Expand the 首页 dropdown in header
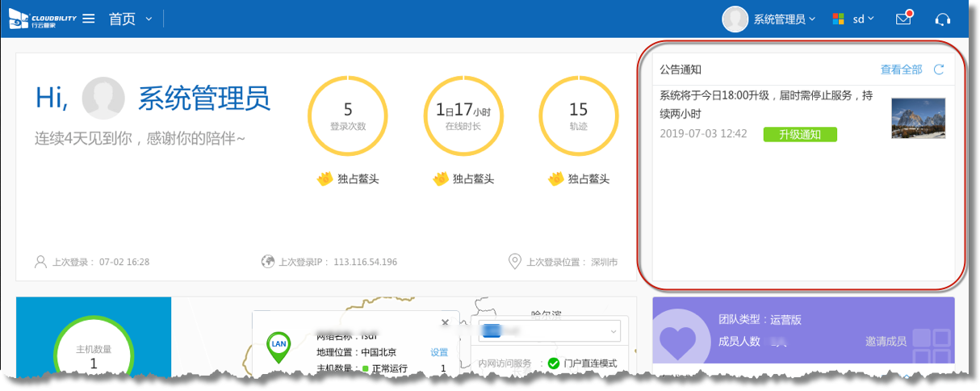980x391 pixels. coord(149,19)
